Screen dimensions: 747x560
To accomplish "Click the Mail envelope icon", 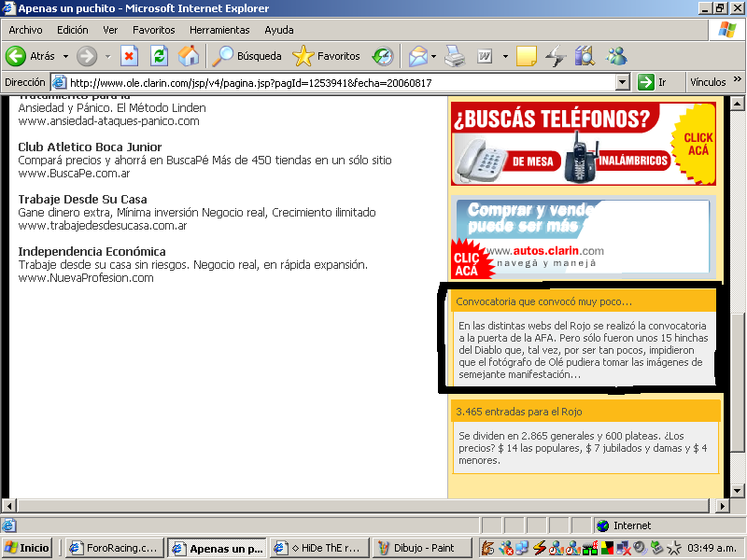I will [x=417, y=56].
